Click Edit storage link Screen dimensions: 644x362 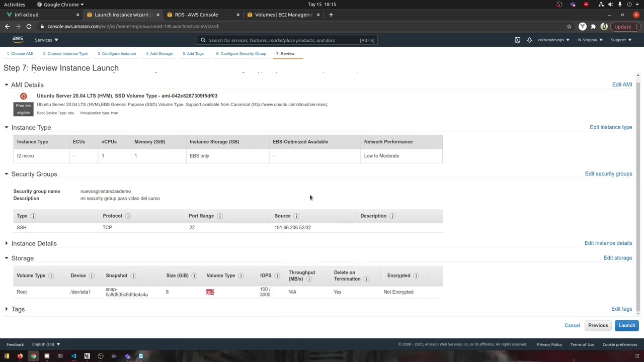(618, 258)
